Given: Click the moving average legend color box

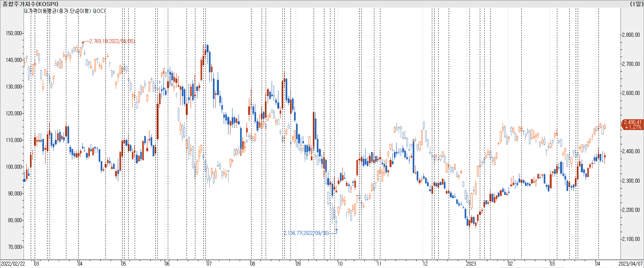Looking at the screenshot, I should (26, 11).
